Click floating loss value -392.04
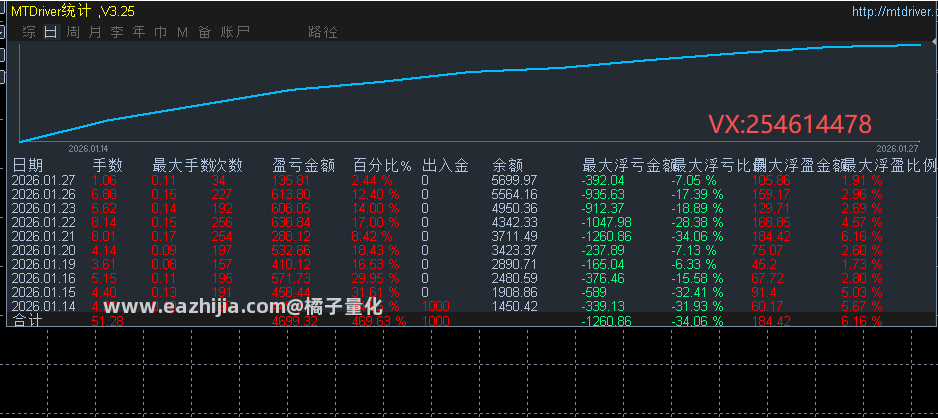 603,181
